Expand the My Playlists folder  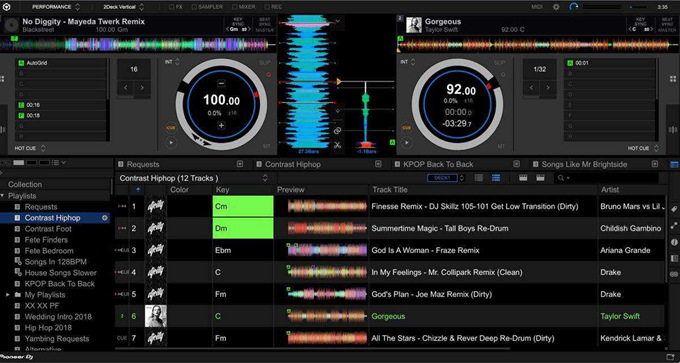point(8,295)
